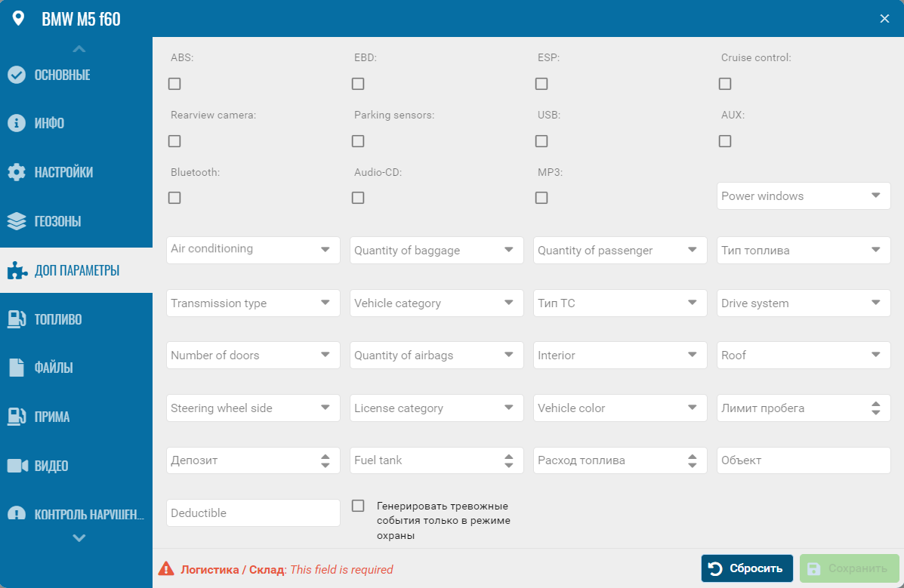Viewport: 904px width, 588px height.
Task: Open the Прима section in sidebar
Action: pyautogui.click(x=51, y=417)
